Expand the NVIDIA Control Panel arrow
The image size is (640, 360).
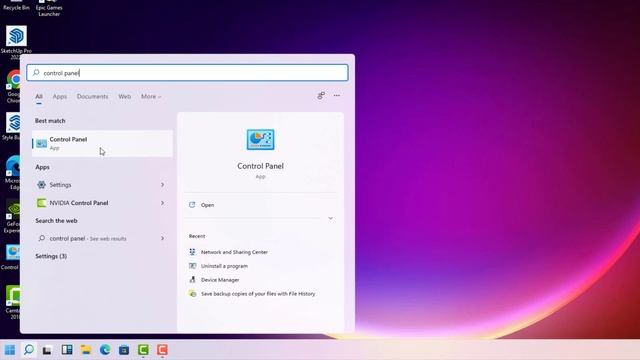point(162,203)
